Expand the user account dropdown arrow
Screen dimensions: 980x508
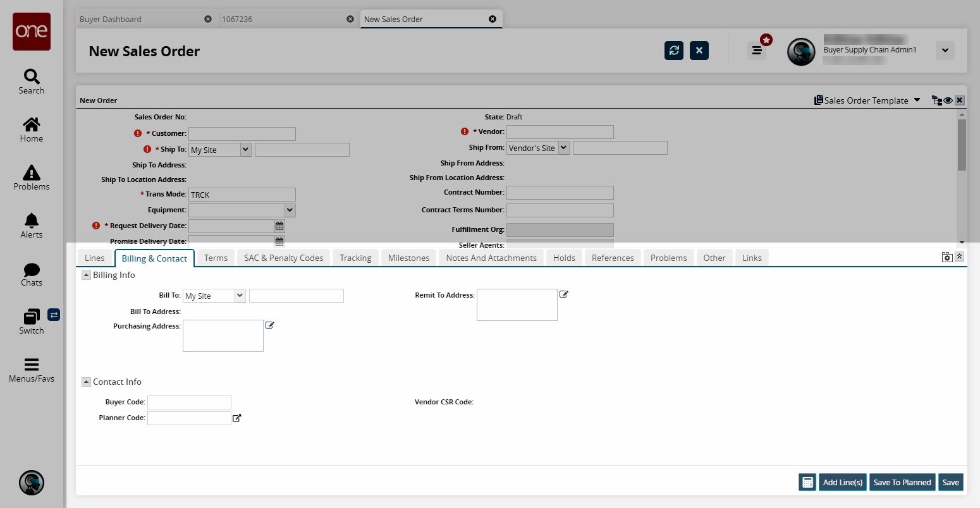(x=945, y=51)
